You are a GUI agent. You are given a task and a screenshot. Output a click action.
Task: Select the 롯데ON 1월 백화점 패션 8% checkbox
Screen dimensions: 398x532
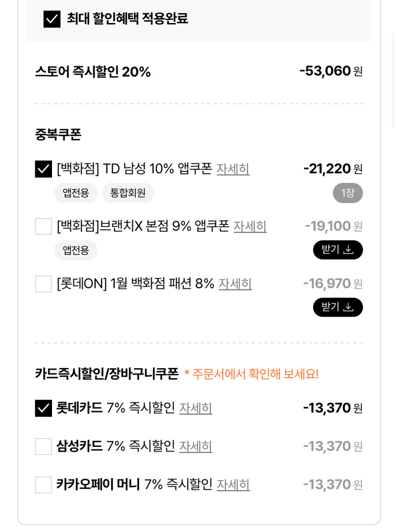pos(44,284)
